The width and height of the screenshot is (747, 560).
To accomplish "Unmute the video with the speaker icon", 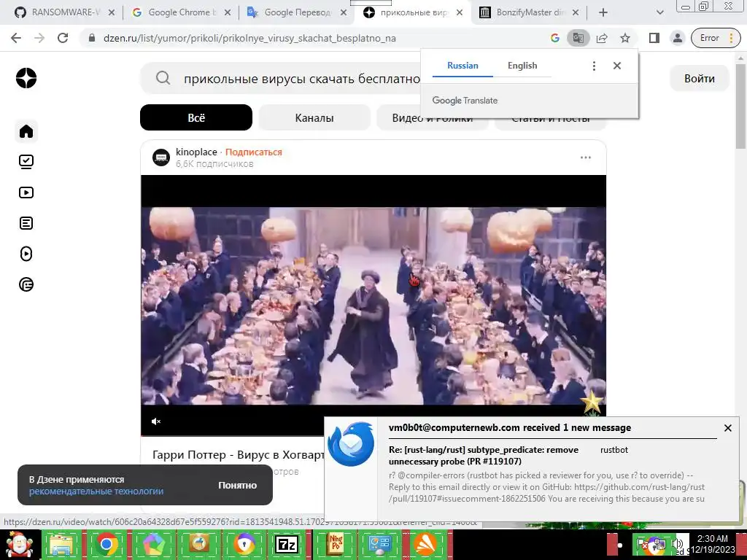I will coord(156,421).
